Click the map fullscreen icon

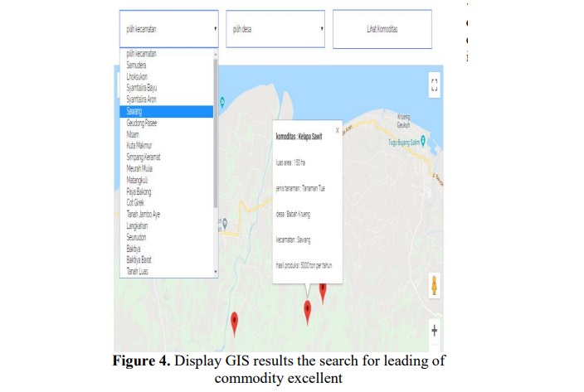coord(434,85)
